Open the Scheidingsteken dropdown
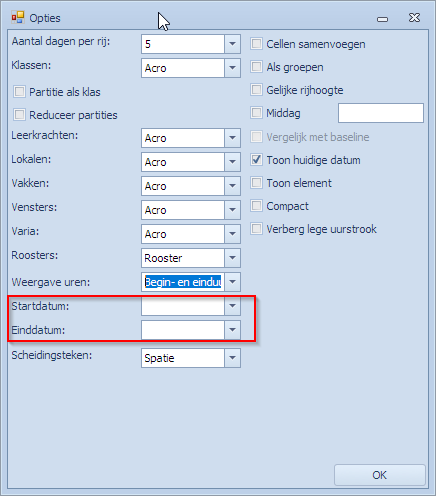The width and height of the screenshot is (436, 496). click(232, 358)
